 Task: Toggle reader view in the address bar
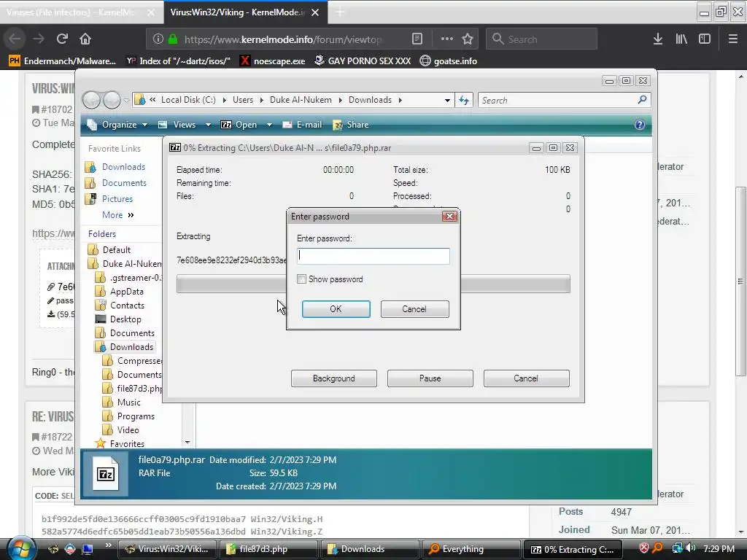tap(417, 39)
